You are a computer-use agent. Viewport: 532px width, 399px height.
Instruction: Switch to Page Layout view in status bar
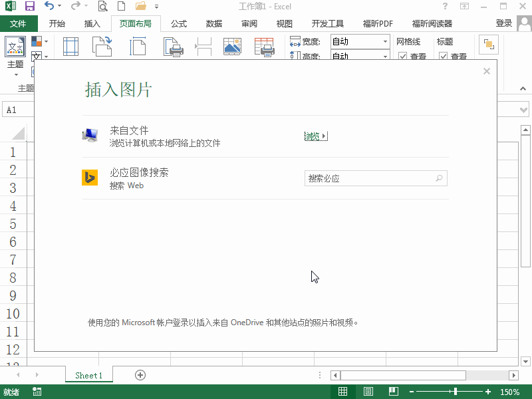[x=368, y=392]
